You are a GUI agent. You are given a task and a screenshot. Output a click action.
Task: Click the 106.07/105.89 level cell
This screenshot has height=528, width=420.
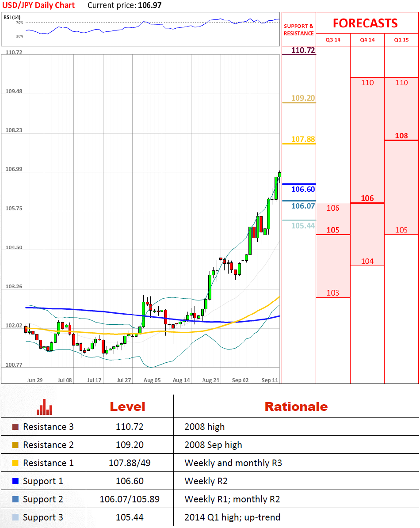[130, 499]
